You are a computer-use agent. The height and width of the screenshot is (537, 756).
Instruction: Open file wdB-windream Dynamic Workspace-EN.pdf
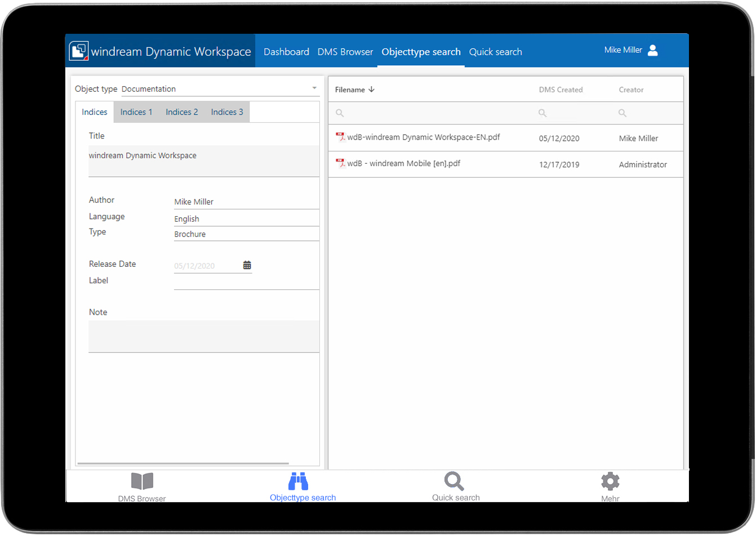tap(423, 137)
